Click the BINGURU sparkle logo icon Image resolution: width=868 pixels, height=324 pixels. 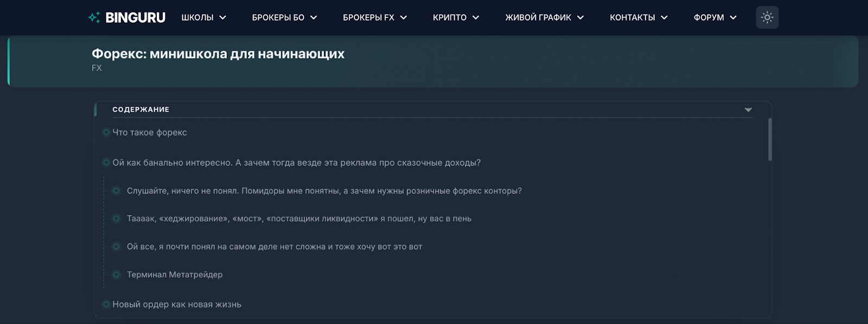pyautogui.click(x=94, y=17)
